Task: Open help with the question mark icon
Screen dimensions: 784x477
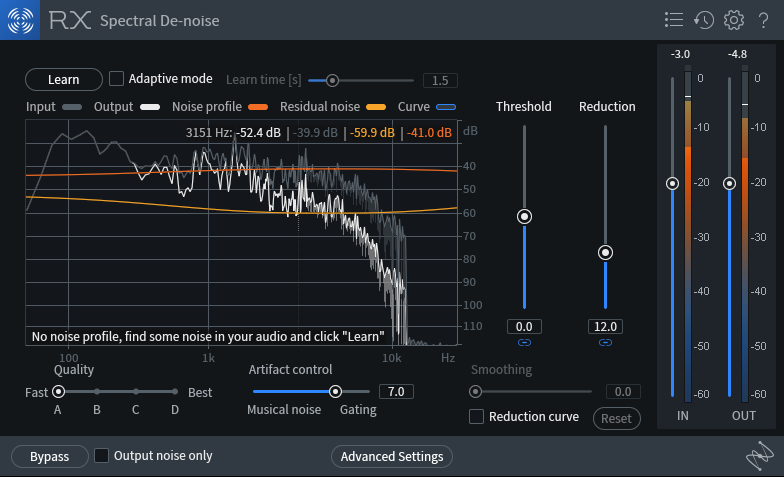Action: click(x=763, y=20)
